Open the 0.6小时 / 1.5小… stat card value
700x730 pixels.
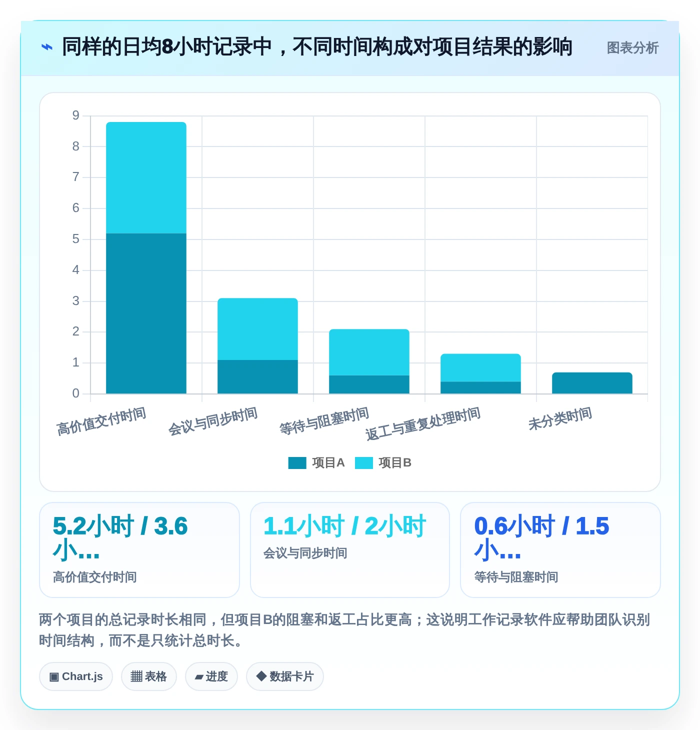pos(541,538)
